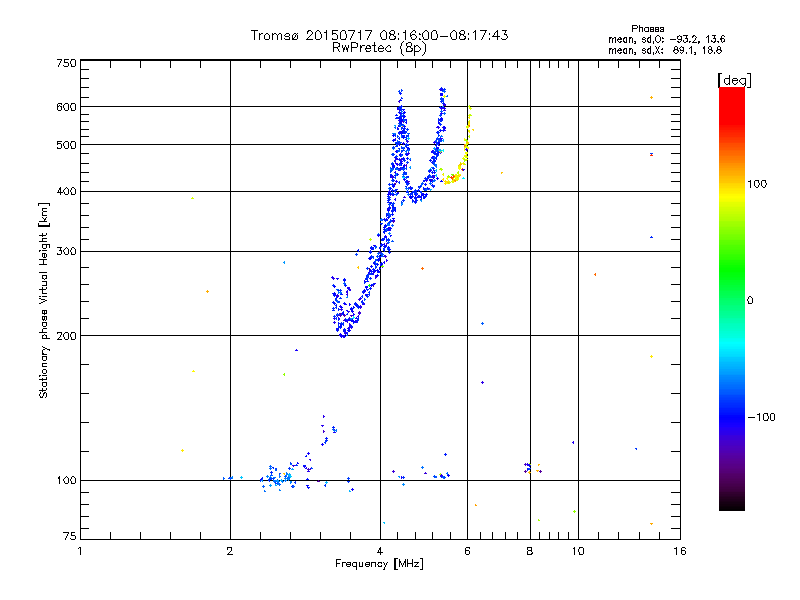
Task: Click y-axis tick label '750'
Action: [66, 63]
